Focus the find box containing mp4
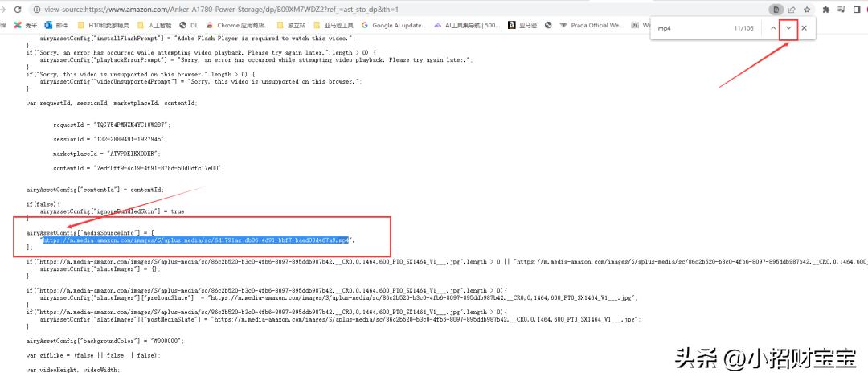This screenshot has height=381, width=868. (x=692, y=27)
